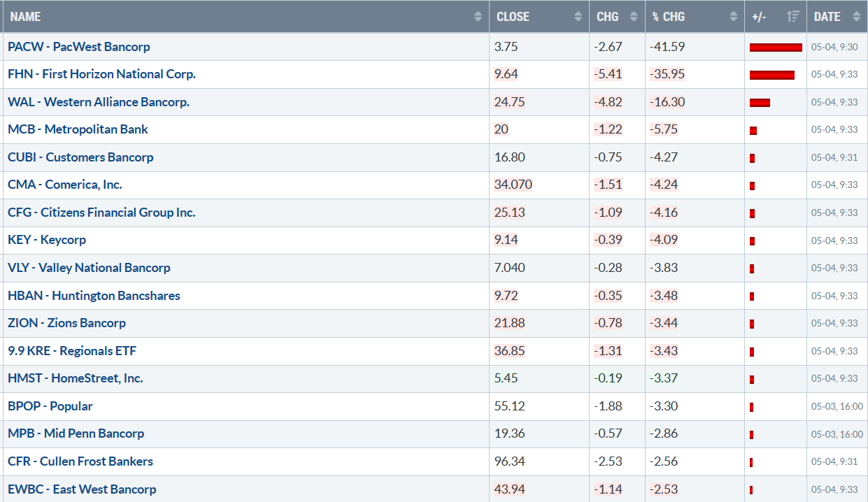The image size is (868, 502).
Task: Select PacWest date 05-04, 9:30
Action: tap(834, 47)
